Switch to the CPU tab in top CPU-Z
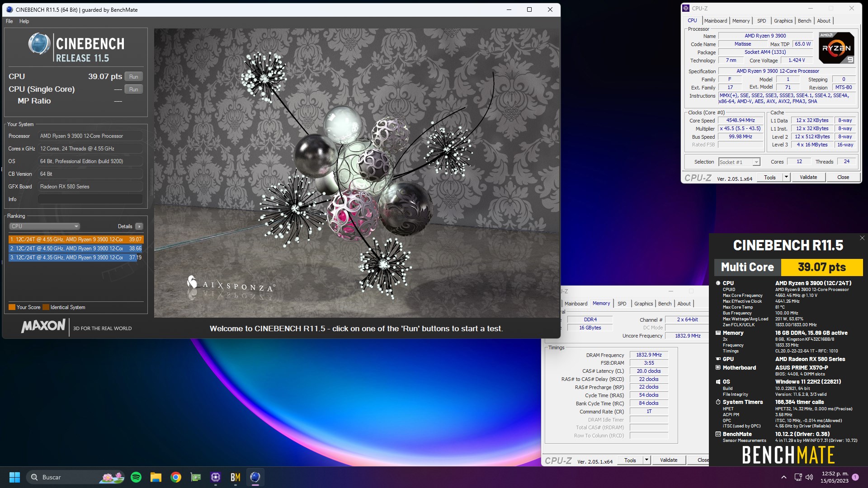This screenshot has width=868, height=488. point(692,21)
